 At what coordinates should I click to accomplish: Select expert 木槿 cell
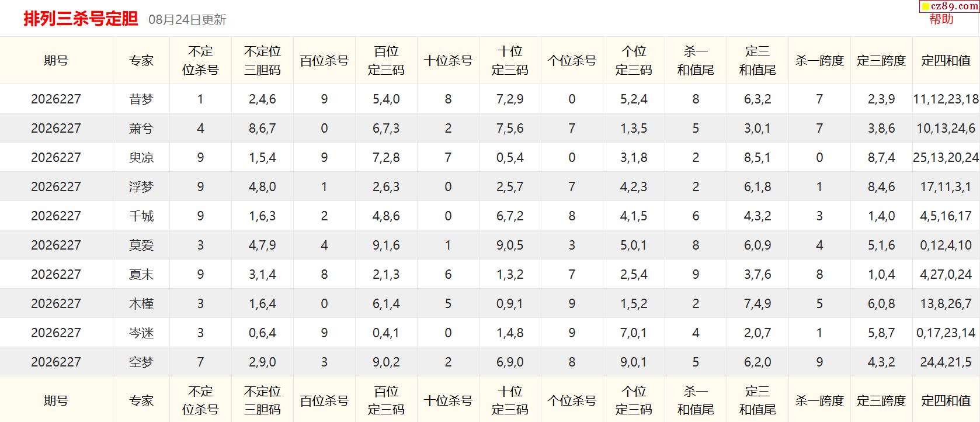click(x=141, y=304)
